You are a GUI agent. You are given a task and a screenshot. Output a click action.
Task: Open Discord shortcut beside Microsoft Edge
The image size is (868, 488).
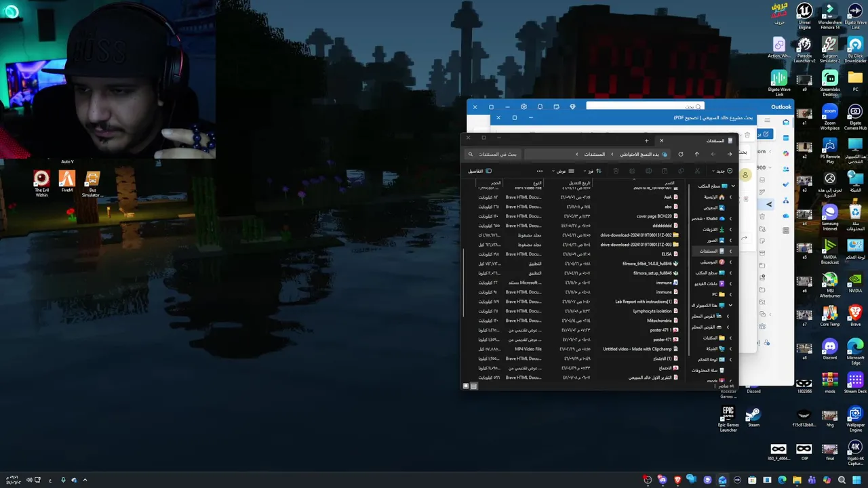(x=829, y=350)
